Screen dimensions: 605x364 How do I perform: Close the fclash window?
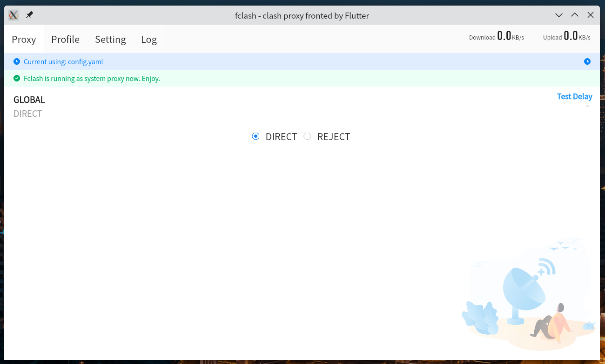[x=591, y=15]
